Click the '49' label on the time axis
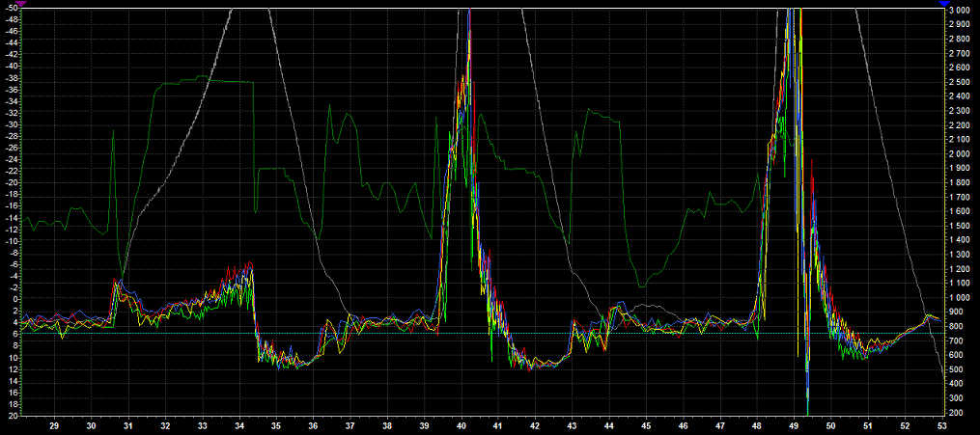The image size is (980, 435). [x=794, y=425]
